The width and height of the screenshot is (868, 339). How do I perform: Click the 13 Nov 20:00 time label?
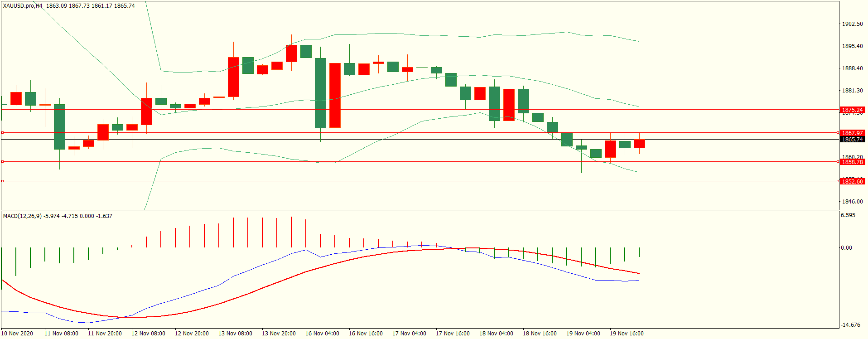[x=279, y=334]
